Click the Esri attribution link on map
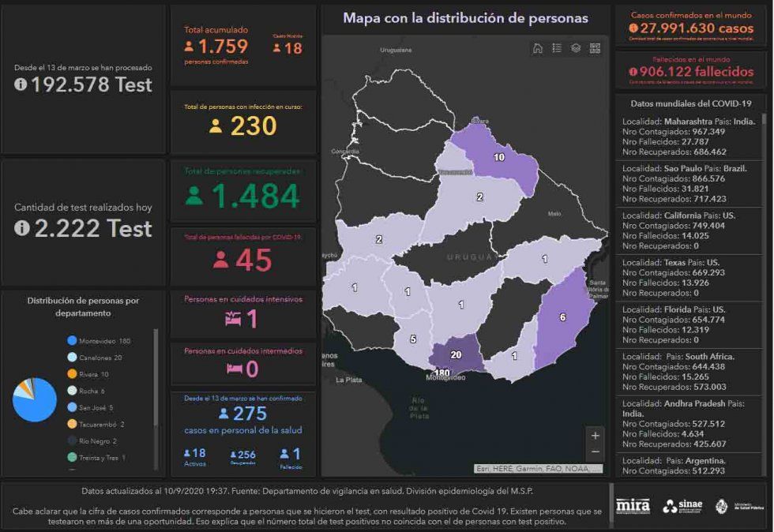The height and width of the screenshot is (532, 774). 538,468
